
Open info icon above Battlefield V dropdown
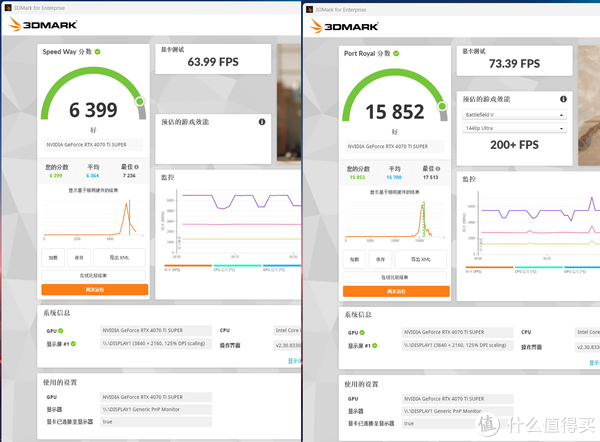[562, 98]
